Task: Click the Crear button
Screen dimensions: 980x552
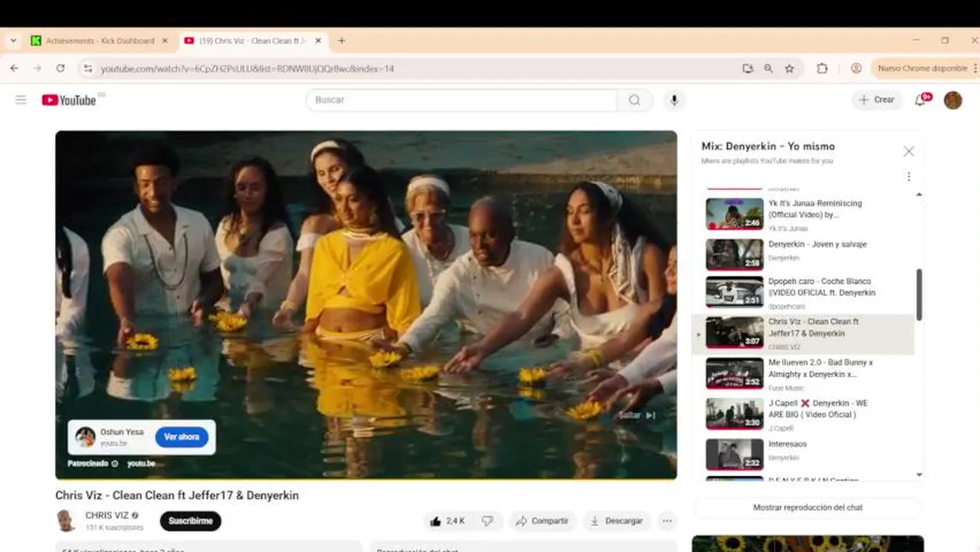Action: point(876,100)
